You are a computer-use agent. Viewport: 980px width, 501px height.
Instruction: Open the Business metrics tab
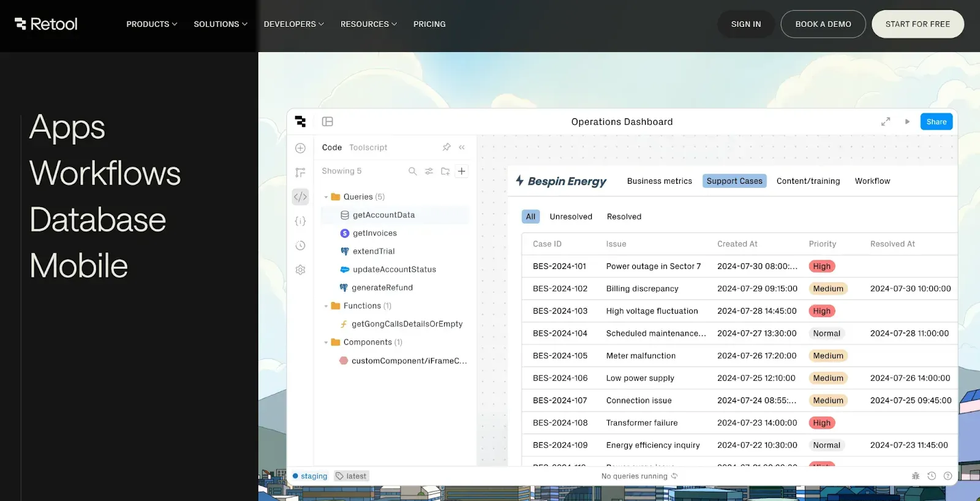tap(660, 181)
